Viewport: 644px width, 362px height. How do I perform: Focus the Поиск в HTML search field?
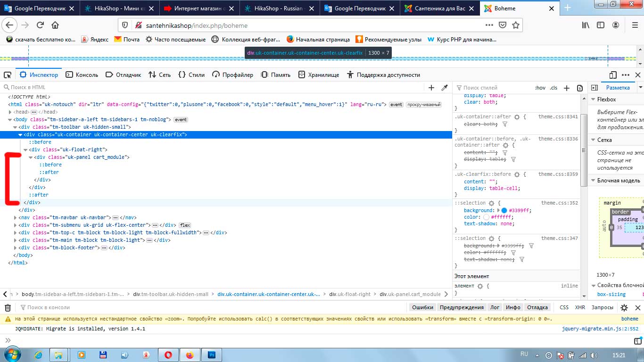212,88
